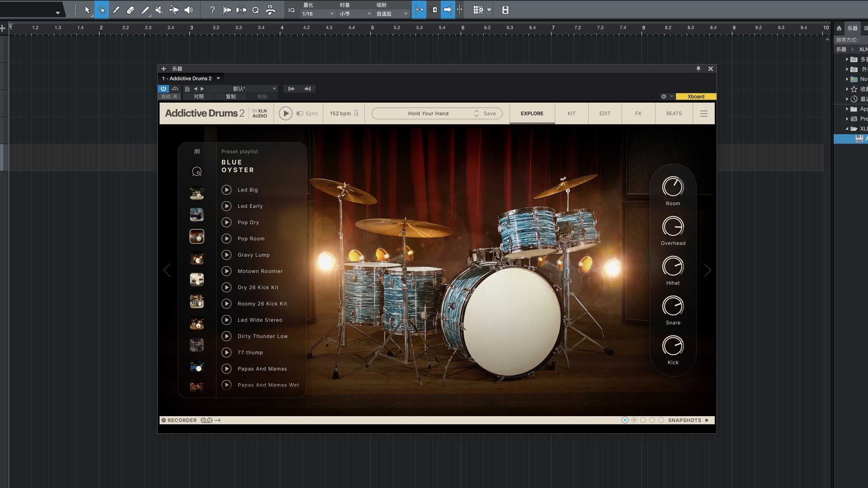Screen dimensions: 868x488
Task: Open the Hold Your Hand preset selector
Action: tap(428, 113)
